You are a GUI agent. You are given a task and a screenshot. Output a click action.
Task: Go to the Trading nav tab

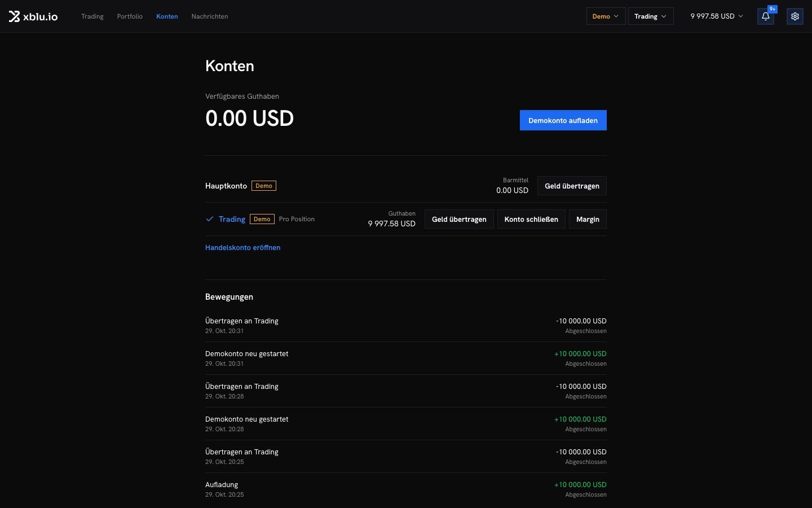point(92,16)
